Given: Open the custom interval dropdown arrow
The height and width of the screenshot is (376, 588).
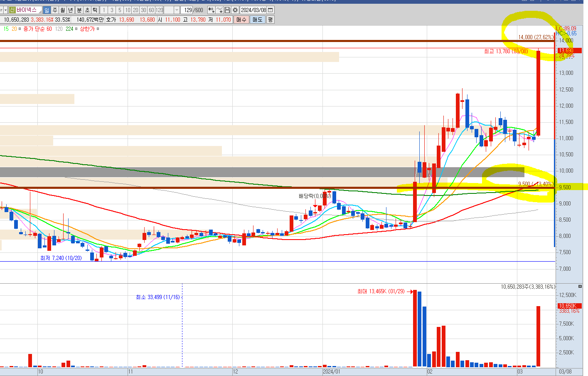Looking at the screenshot, I should click(177, 10).
